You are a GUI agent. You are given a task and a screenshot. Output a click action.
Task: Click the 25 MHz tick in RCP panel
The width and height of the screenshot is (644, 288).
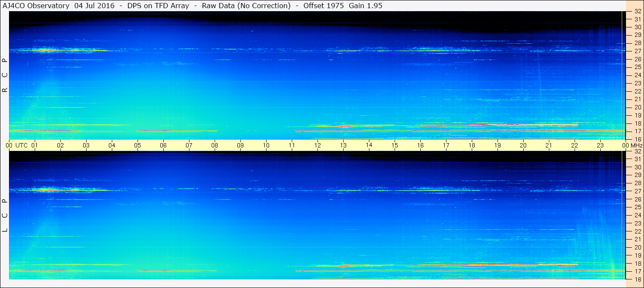pyautogui.click(x=637, y=67)
